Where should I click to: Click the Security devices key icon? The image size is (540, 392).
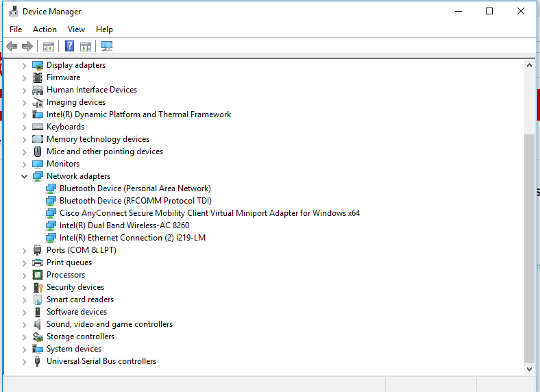click(38, 287)
